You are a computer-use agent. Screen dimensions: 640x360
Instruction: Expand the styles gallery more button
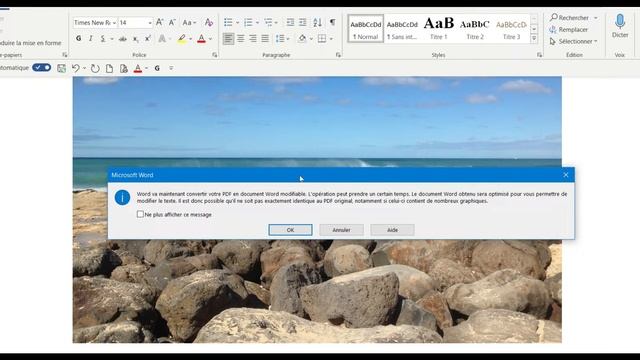(x=534, y=39)
